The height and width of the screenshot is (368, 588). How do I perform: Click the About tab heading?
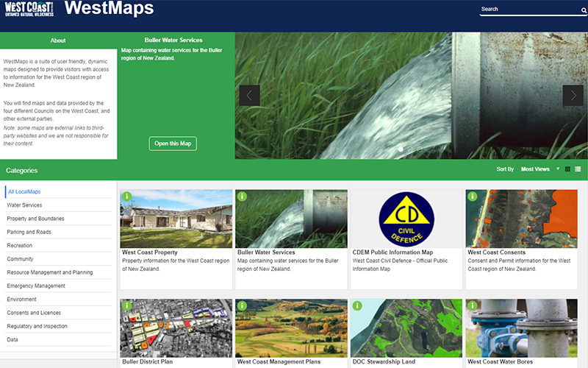[x=58, y=40]
